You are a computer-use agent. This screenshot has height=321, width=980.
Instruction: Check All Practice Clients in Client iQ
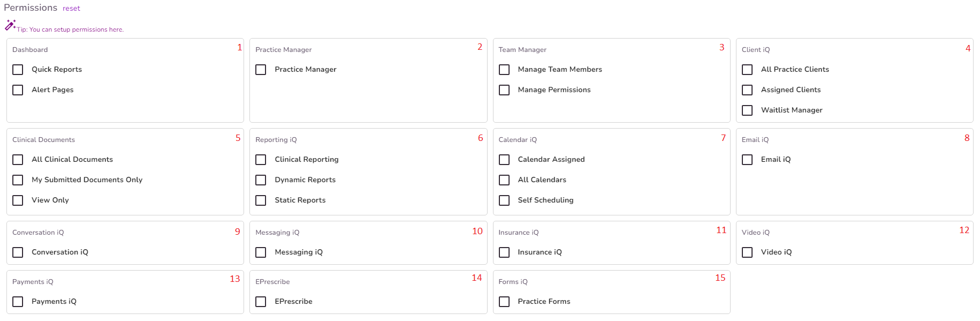747,69
